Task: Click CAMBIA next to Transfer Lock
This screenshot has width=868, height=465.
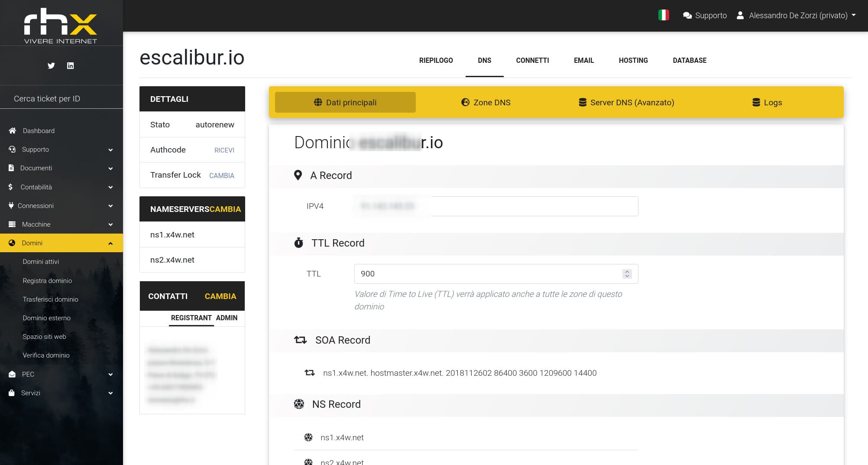Action: click(222, 176)
